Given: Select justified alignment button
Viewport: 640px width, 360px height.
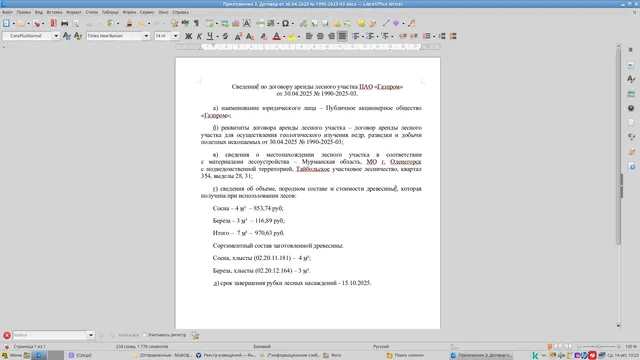Looking at the screenshot, I should tap(342, 36).
